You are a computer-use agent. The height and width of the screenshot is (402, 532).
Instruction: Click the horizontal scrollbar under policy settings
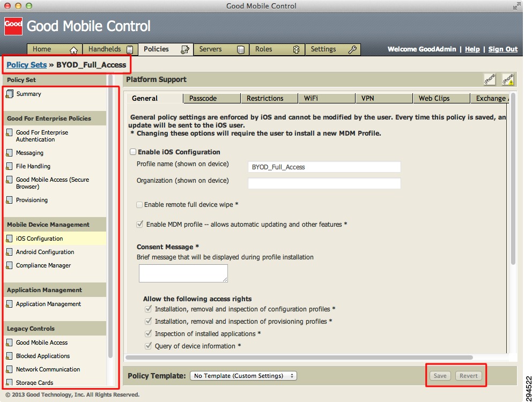[x=299, y=357]
